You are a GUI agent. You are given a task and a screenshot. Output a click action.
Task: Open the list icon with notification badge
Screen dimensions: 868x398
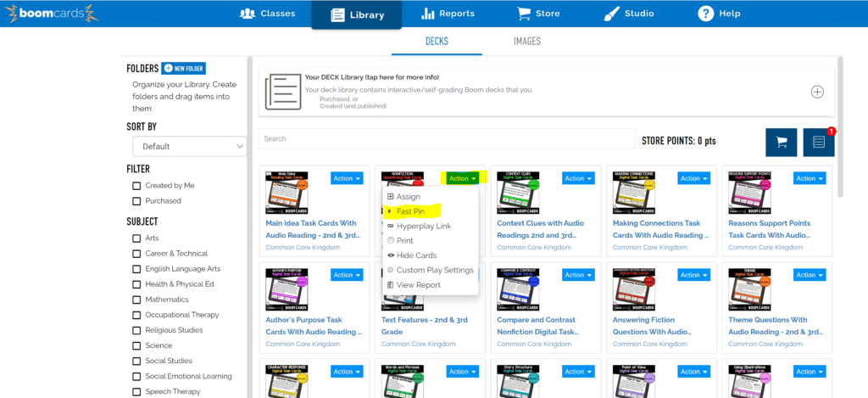[x=819, y=143]
